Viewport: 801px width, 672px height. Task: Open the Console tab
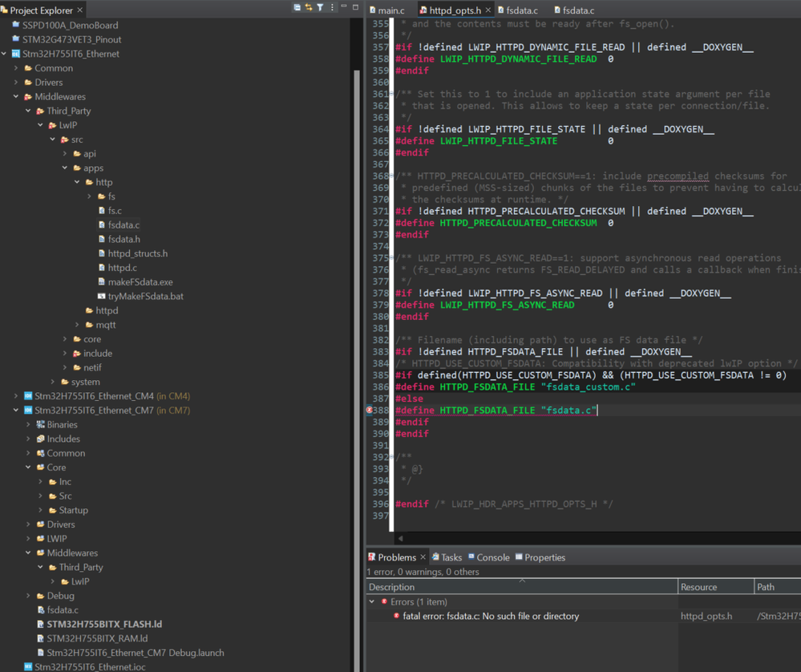[x=492, y=557]
